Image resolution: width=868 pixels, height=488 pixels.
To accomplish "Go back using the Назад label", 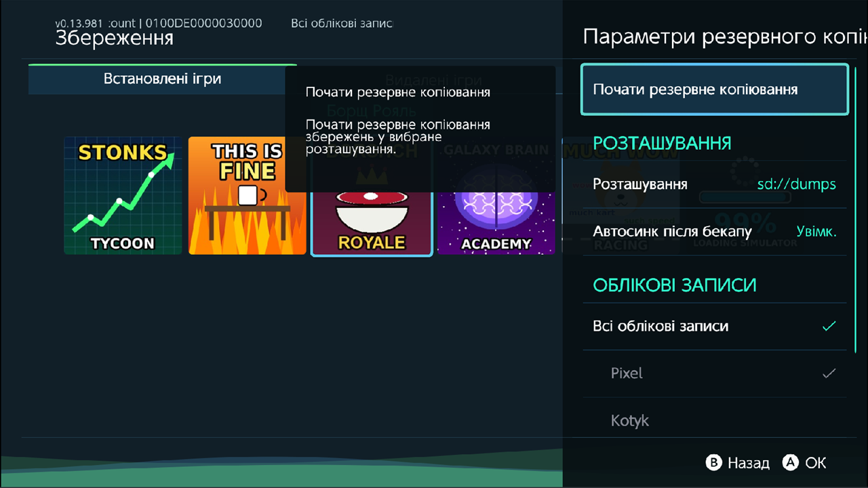I will pyautogui.click(x=749, y=463).
